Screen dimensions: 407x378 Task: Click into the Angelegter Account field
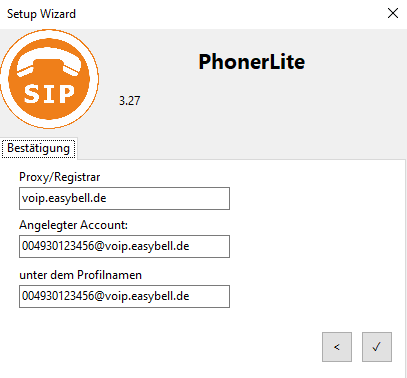pos(124,246)
